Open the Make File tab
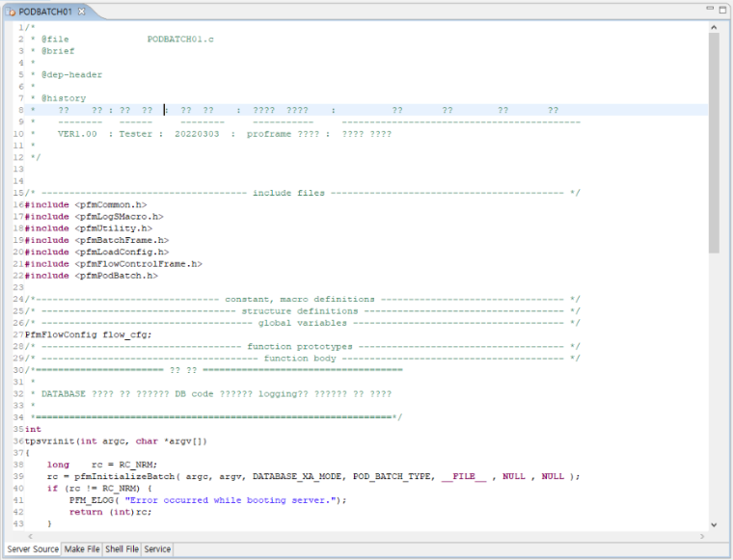733x560 pixels. coord(82,549)
